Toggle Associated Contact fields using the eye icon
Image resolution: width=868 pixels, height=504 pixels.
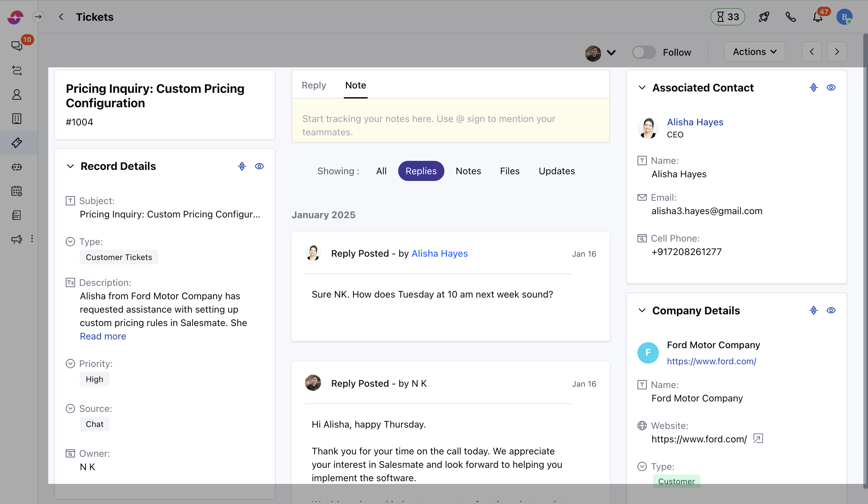(x=831, y=88)
